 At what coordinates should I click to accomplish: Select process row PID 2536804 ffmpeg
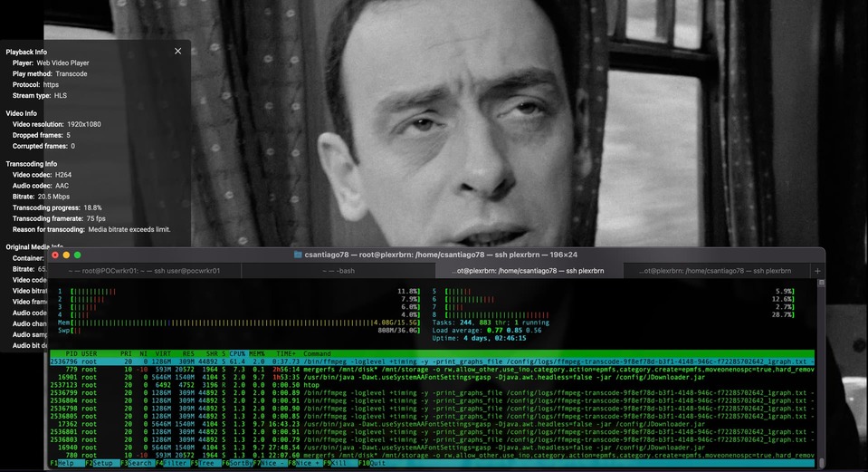(432, 400)
